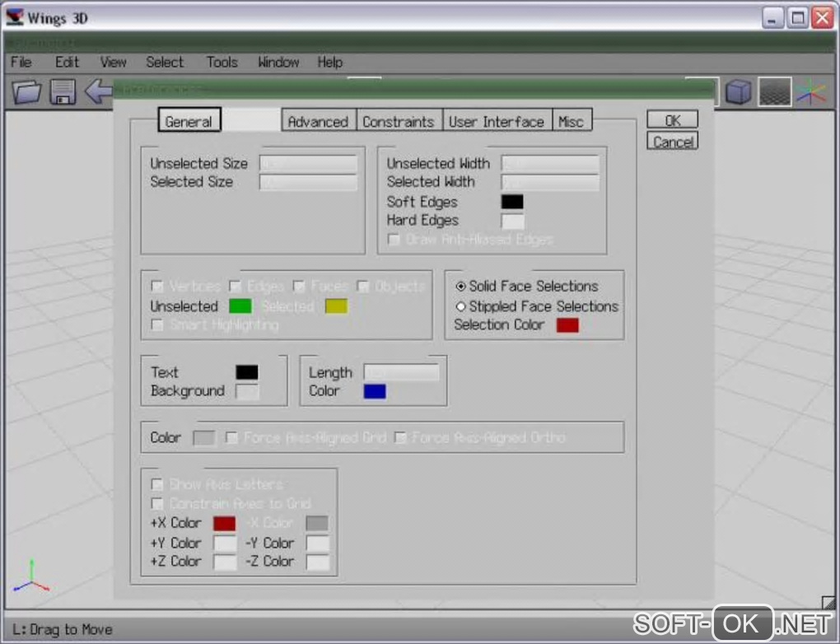The height and width of the screenshot is (644, 840).
Task: Change the green Unselected highlight color
Action: 240,306
